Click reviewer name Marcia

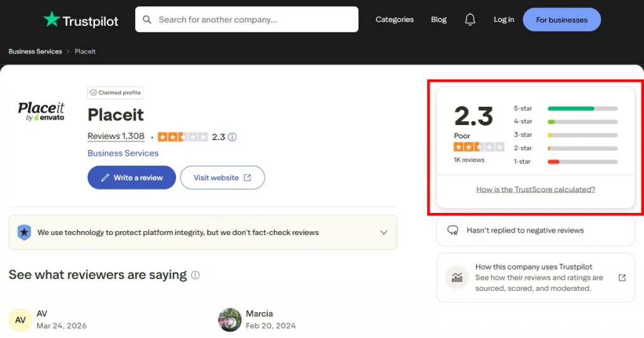click(x=259, y=313)
